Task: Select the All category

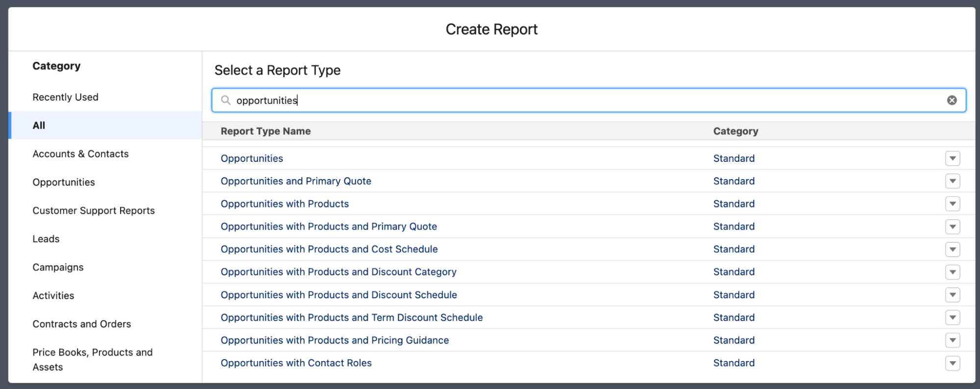Action: click(x=105, y=125)
